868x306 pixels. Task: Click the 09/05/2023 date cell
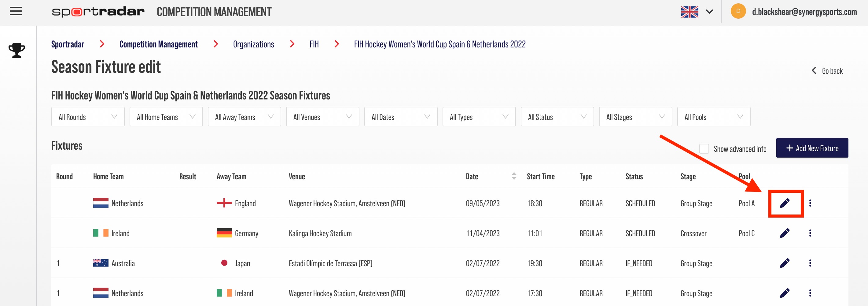(x=483, y=203)
